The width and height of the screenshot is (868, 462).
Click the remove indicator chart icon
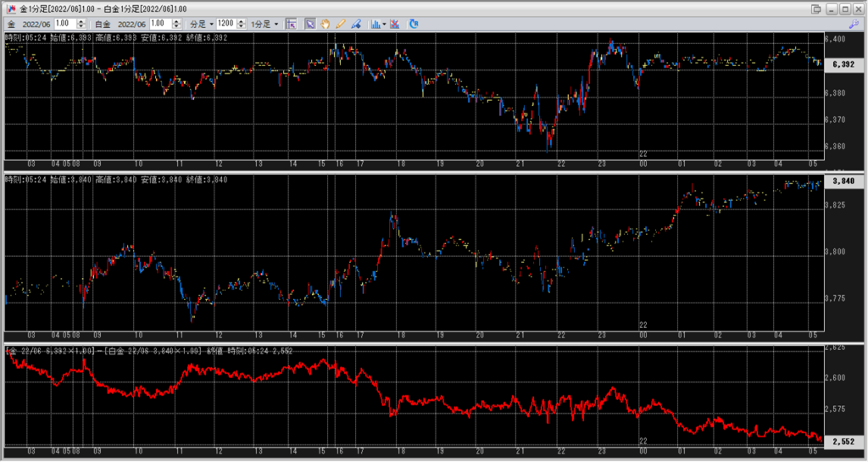(x=396, y=25)
